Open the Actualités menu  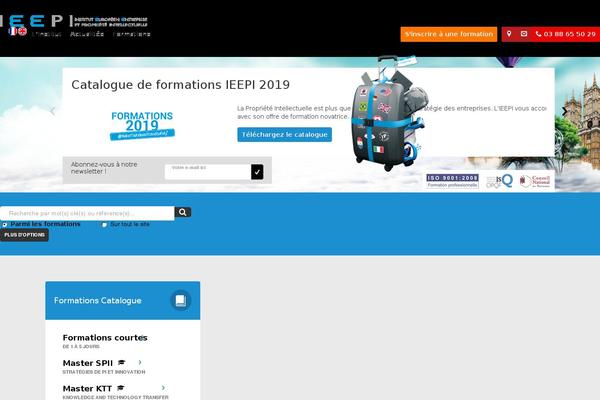[87, 34]
